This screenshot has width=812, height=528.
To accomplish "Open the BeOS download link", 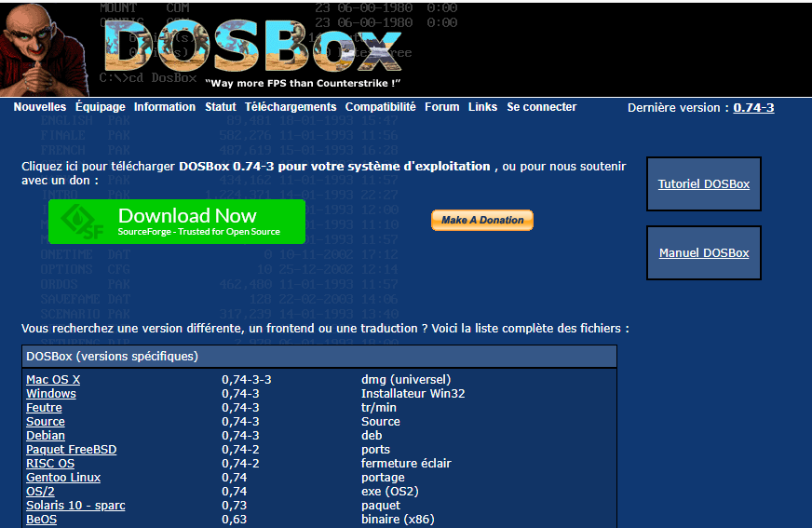I will [41, 520].
